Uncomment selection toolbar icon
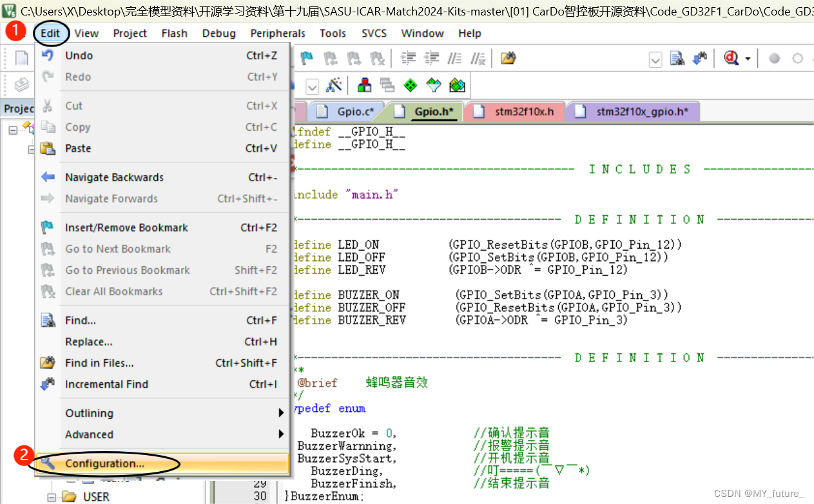 pos(478,59)
